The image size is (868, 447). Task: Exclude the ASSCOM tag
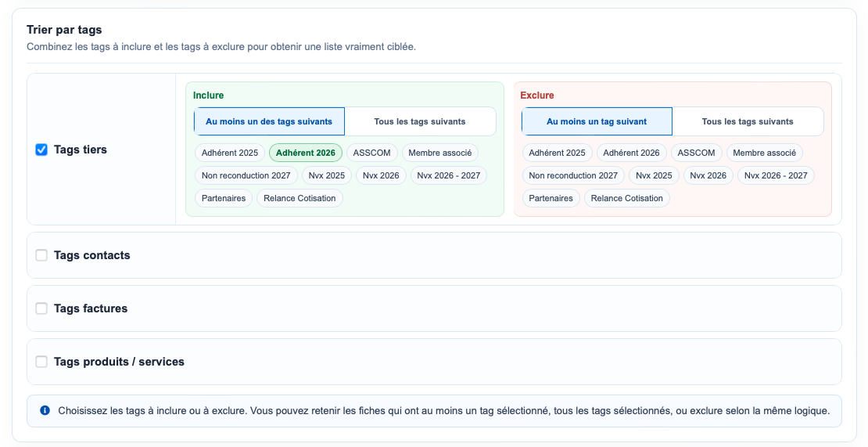(697, 153)
